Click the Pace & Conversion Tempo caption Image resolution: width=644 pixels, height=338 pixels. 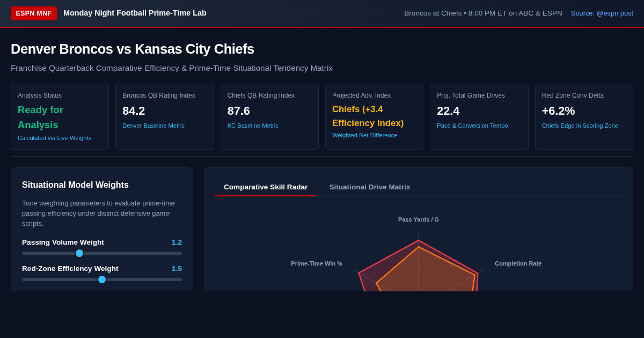point(472,126)
